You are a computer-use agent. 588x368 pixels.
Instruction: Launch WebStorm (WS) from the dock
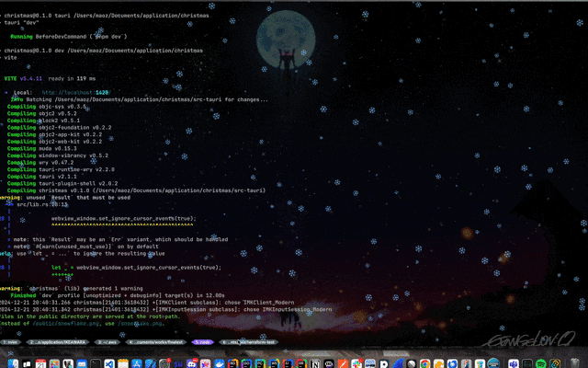coord(274,363)
